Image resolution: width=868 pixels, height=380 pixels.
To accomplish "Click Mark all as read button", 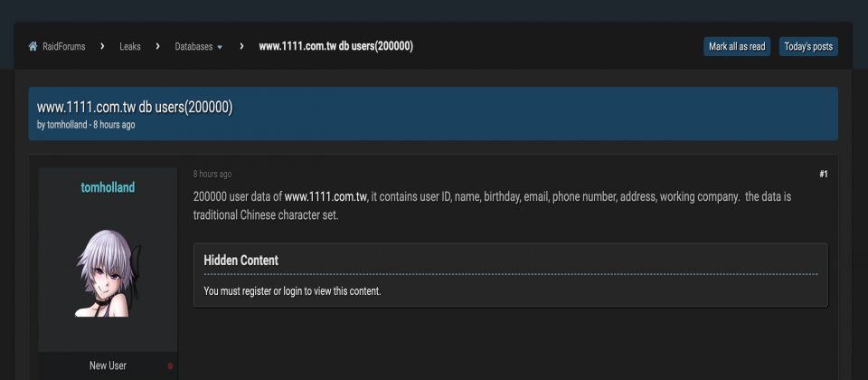I will pos(737,46).
